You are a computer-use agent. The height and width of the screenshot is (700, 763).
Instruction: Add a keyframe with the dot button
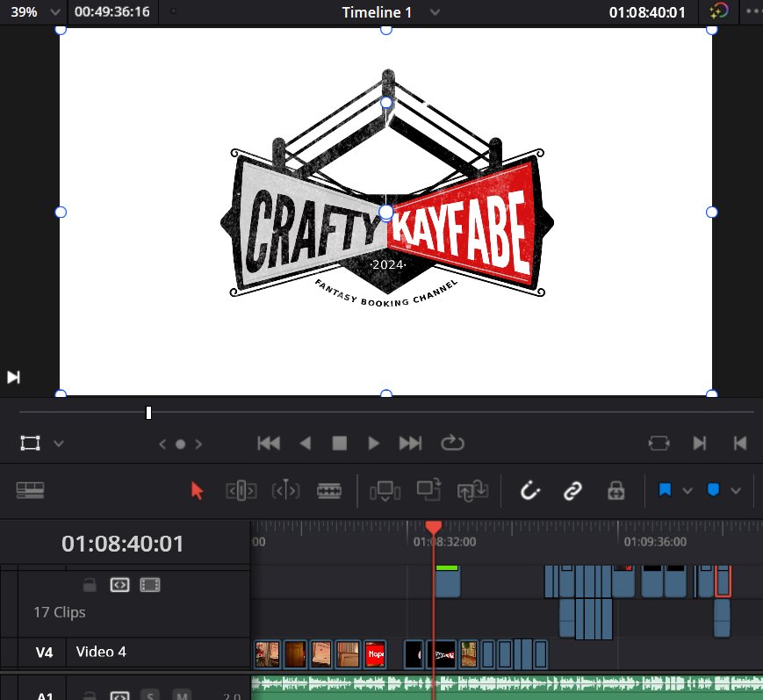(180, 444)
